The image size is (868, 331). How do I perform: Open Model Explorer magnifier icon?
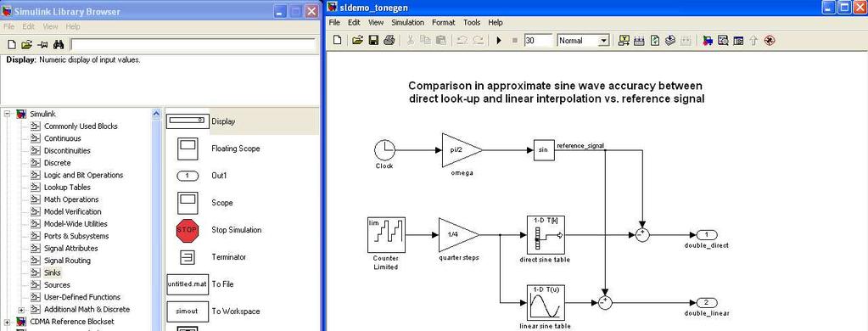(722, 41)
